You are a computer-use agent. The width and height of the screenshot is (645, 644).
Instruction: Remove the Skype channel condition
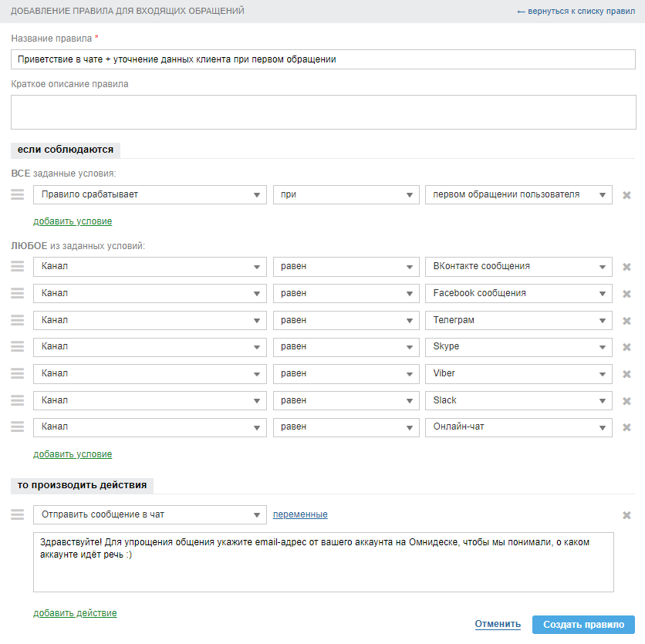[626, 347]
